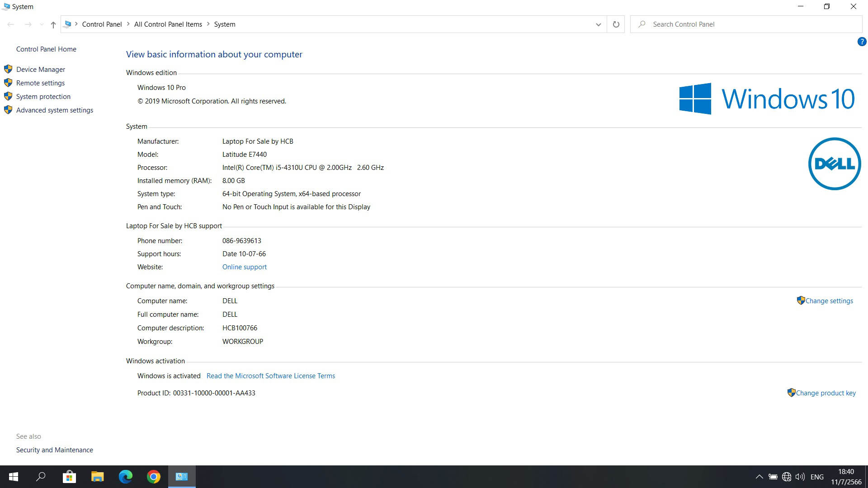The height and width of the screenshot is (488, 868).
Task: Open Microsoft Edge from taskbar
Action: [125, 477]
